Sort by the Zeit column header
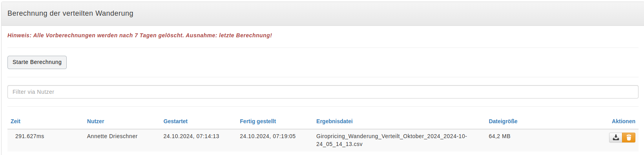Viewport: 644px width, 155px height. click(15, 121)
